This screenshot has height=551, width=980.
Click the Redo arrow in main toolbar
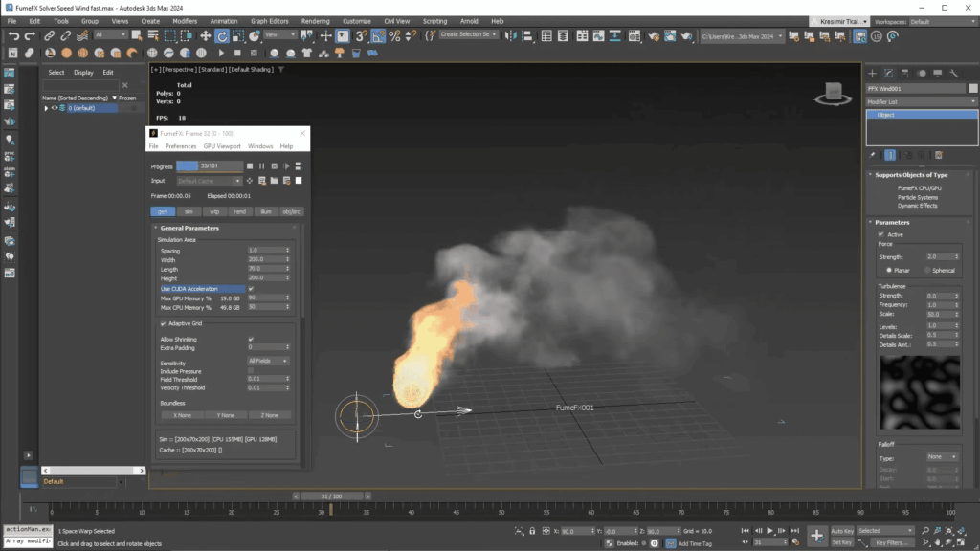coord(30,36)
